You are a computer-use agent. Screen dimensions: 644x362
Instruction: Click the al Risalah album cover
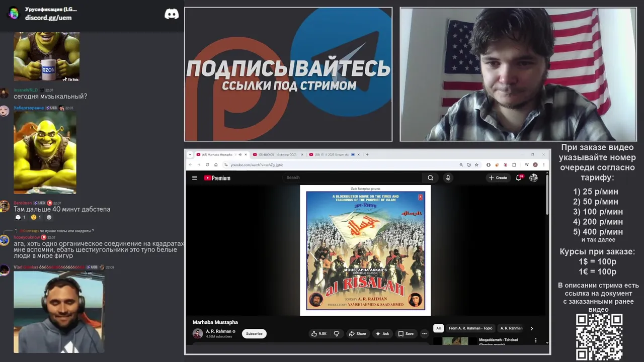pos(365,250)
